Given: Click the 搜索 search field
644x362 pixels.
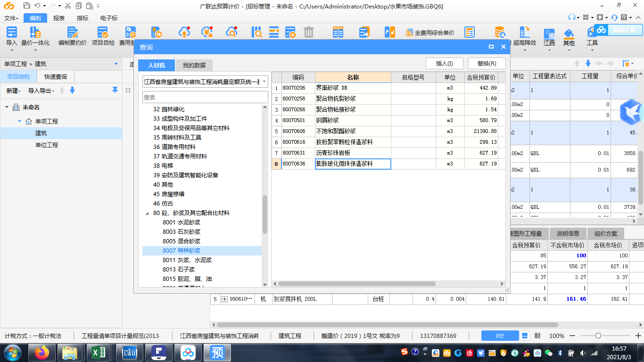Looking at the screenshot, I should point(205,97).
